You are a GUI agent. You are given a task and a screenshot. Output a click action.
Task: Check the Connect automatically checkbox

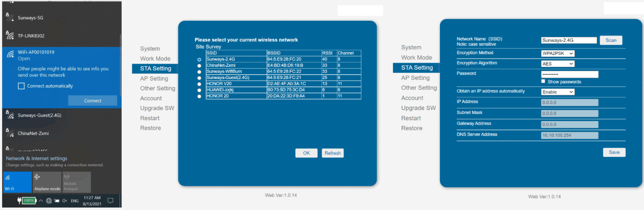(21, 86)
